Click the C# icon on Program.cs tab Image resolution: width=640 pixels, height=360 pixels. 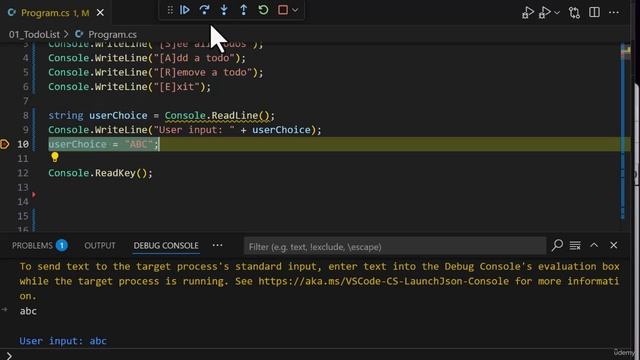coord(12,13)
